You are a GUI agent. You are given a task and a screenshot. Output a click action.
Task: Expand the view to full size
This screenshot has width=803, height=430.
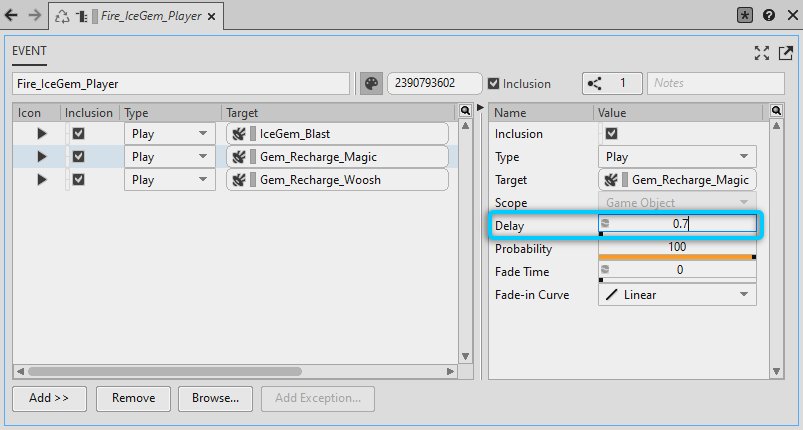pyautogui.click(x=762, y=52)
